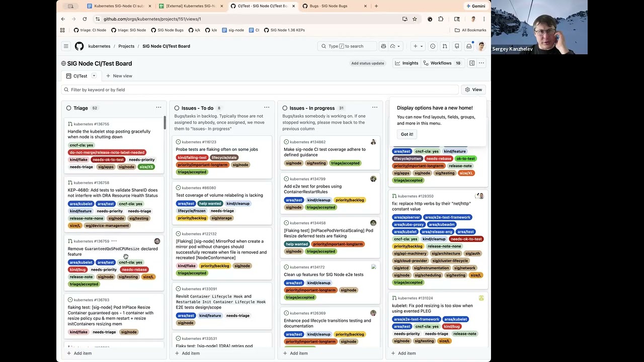644x362 pixels.
Task: Open the Pull requests icon in GitHub header
Action: coord(445,46)
